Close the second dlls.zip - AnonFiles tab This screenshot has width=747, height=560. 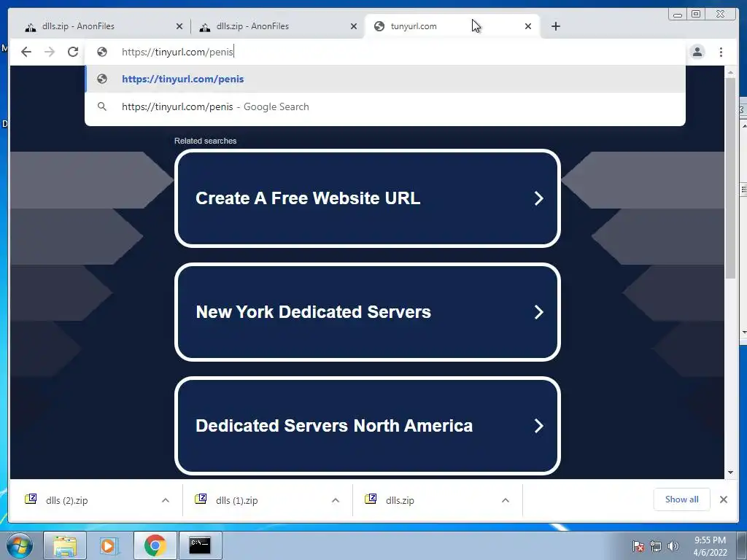pos(354,26)
